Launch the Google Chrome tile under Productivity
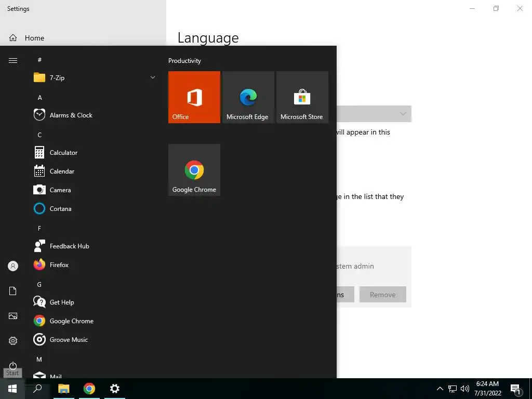Image resolution: width=532 pixels, height=399 pixels. pos(194,170)
